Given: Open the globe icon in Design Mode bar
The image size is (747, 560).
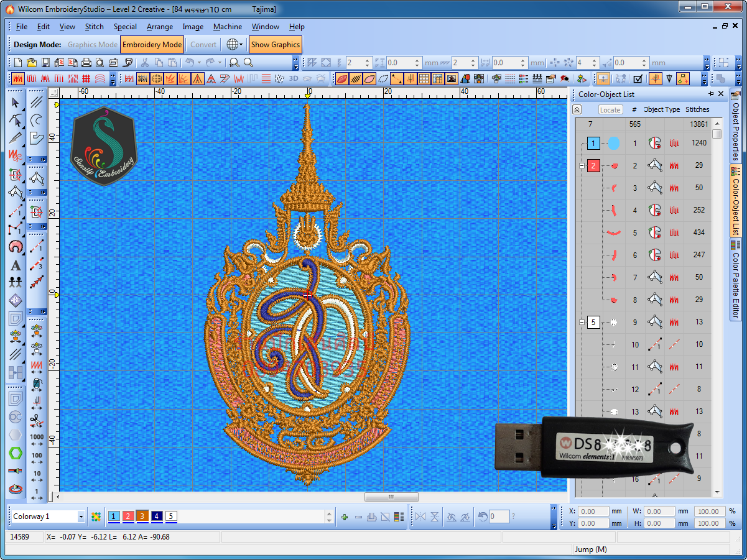Looking at the screenshot, I should (231, 44).
